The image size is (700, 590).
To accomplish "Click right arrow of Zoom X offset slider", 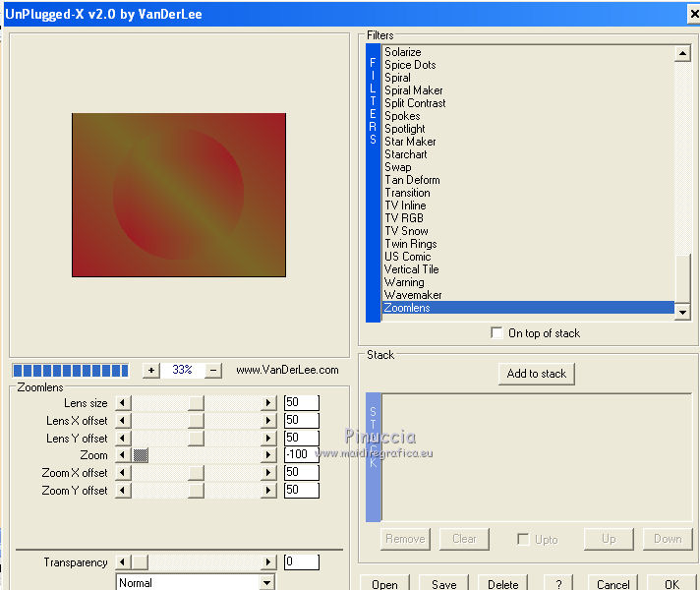I will (268, 473).
